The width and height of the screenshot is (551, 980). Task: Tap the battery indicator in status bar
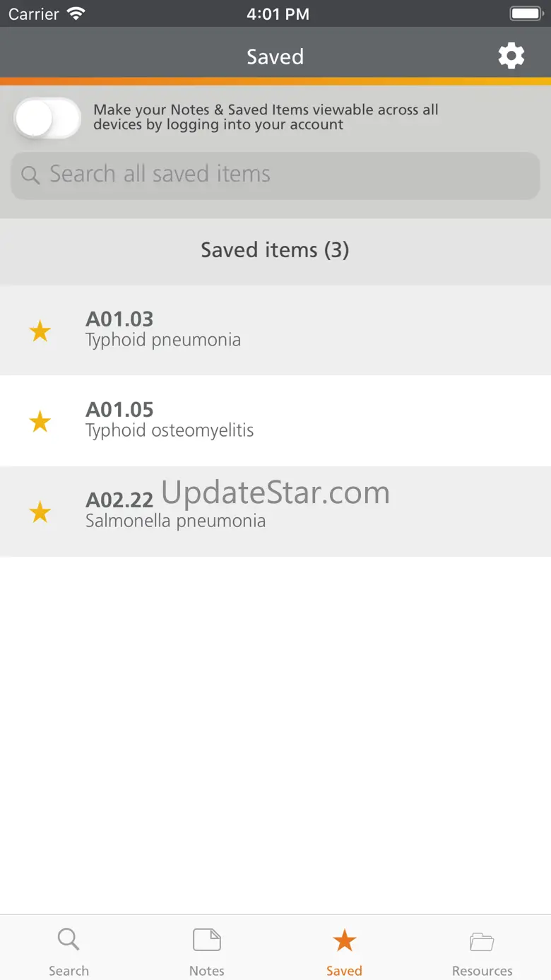(526, 13)
